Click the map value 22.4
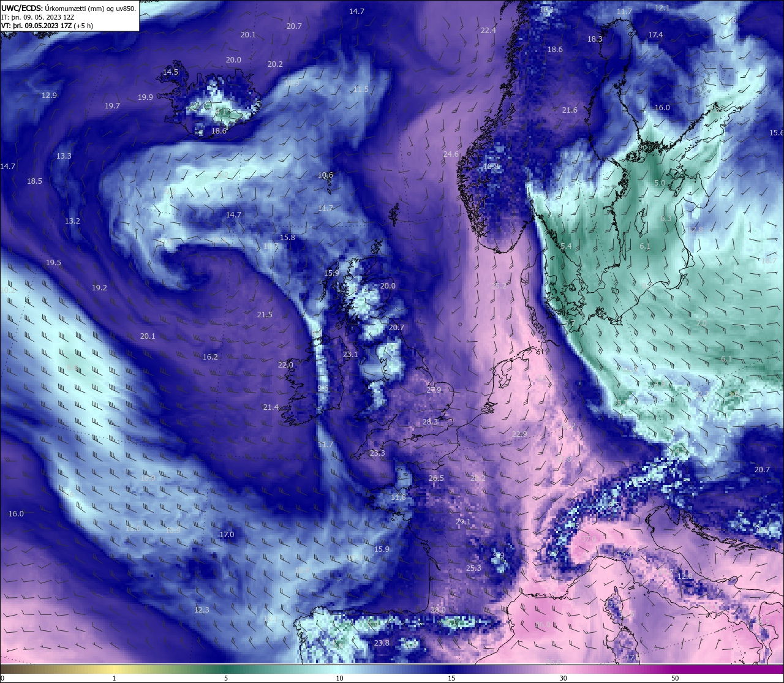 tap(488, 31)
